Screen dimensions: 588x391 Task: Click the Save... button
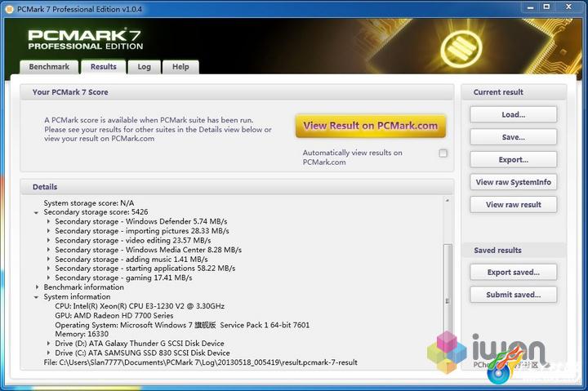[514, 137]
